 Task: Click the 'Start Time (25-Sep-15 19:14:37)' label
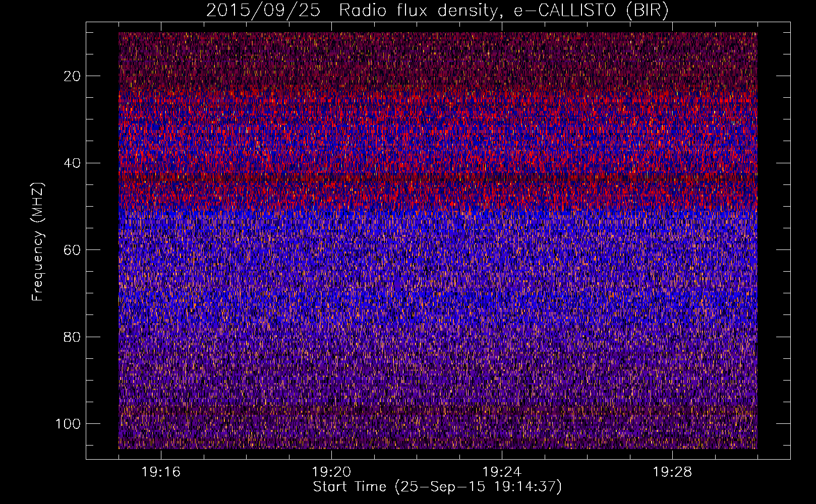(x=437, y=487)
